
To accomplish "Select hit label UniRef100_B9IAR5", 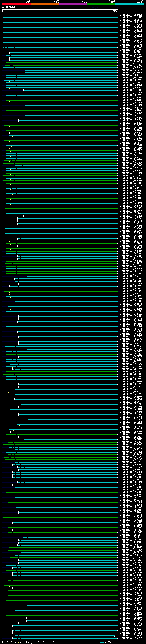I will (x=131, y=291).
